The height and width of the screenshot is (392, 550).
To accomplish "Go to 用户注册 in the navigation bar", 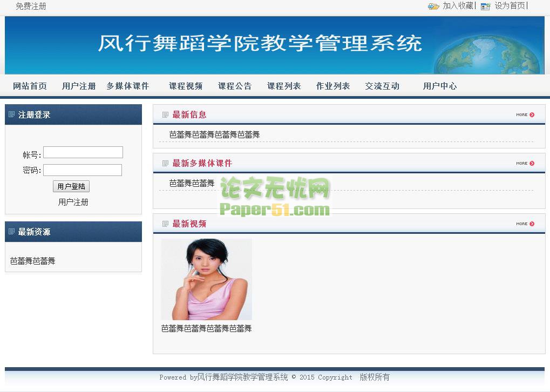I will click(x=79, y=86).
